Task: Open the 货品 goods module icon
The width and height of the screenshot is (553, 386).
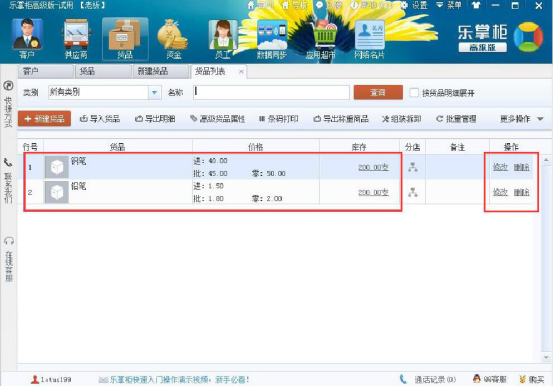Action: [125, 38]
